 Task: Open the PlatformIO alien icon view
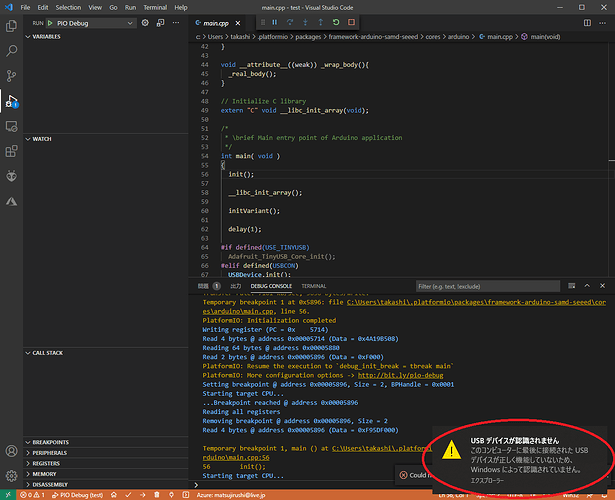click(x=11, y=176)
